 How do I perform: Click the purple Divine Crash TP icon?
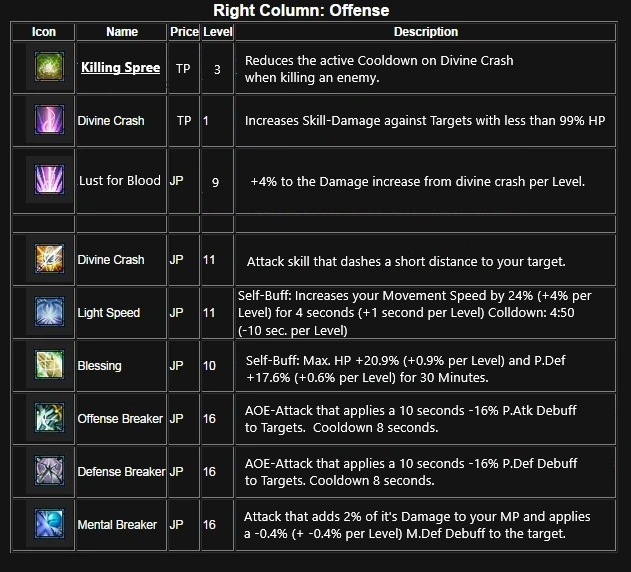(49, 119)
